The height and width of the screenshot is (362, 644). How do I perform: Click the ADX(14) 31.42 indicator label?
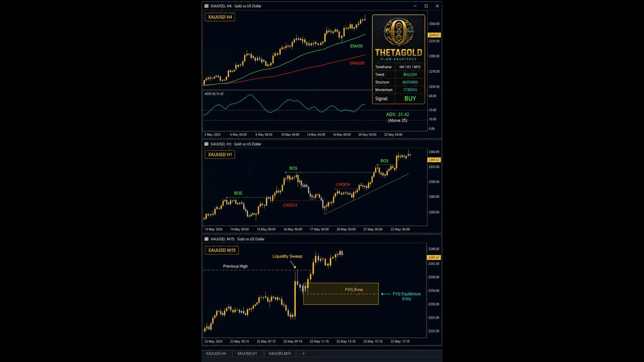coord(214,94)
